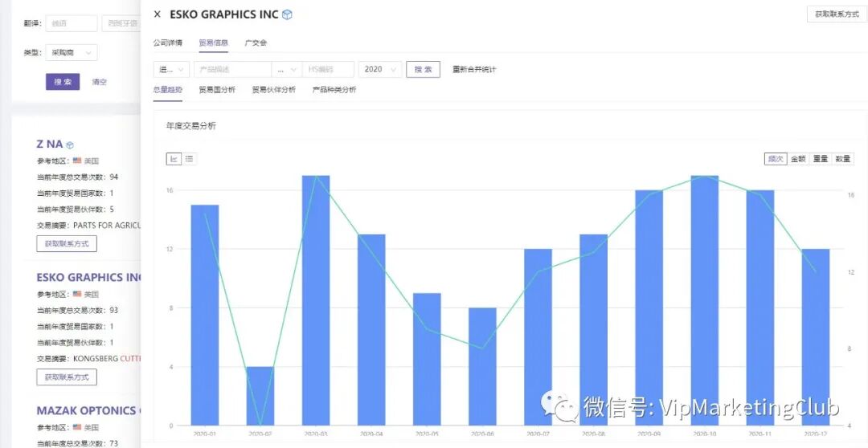868x448 pixels.
Task: Open the 广交会 tab
Action: point(256,42)
